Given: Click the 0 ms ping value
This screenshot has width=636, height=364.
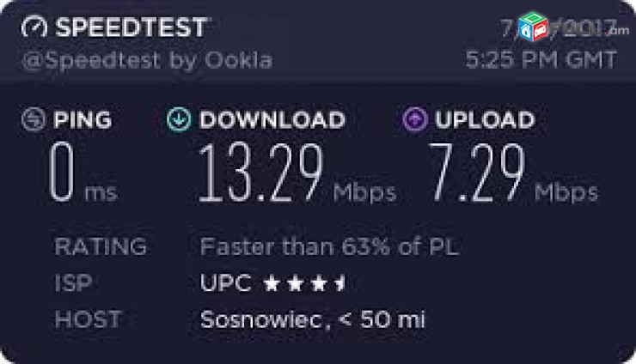Looking at the screenshot, I should (x=83, y=172).
